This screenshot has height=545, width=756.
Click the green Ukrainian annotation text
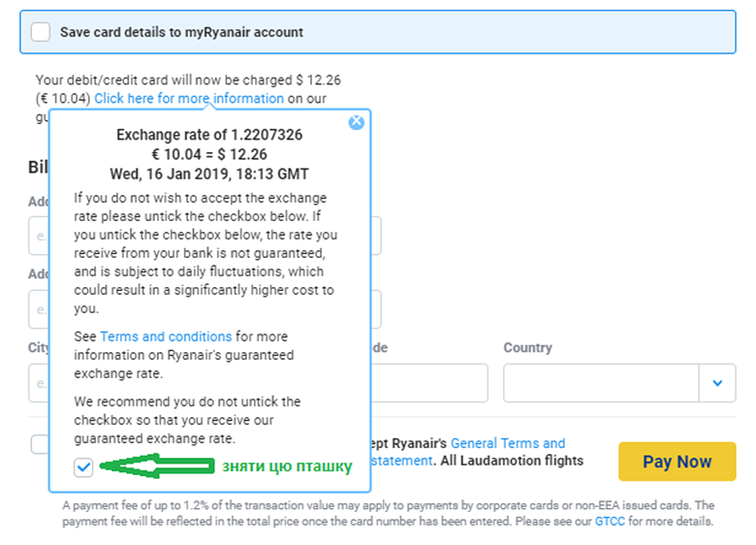click(x=287, y=466)
